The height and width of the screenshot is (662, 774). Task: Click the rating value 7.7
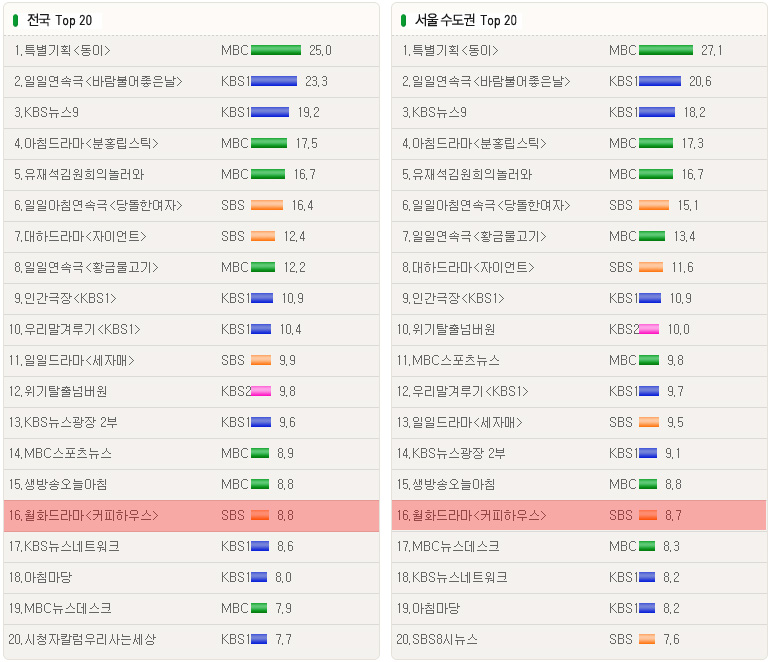coord(283,640)
